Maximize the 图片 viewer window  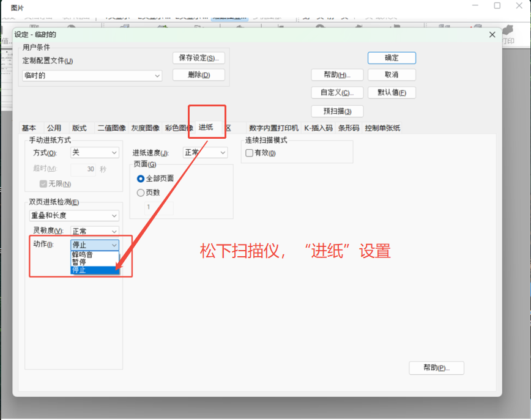point(497,6)
